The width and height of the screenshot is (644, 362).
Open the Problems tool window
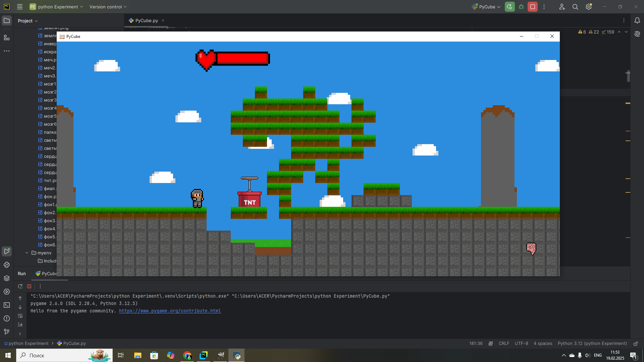point(7,318)
